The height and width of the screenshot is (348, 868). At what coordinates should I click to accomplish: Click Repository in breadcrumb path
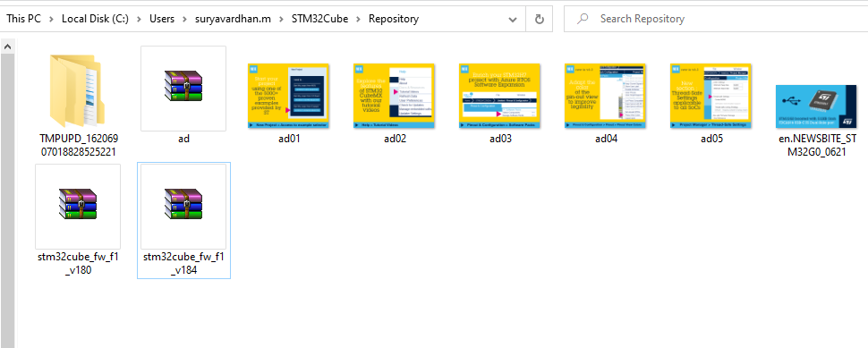click(394, 19)
